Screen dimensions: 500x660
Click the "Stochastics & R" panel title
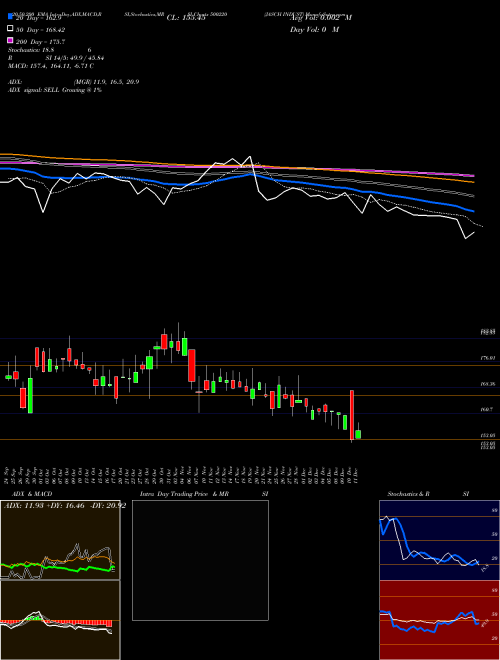(x=409, y=494)
